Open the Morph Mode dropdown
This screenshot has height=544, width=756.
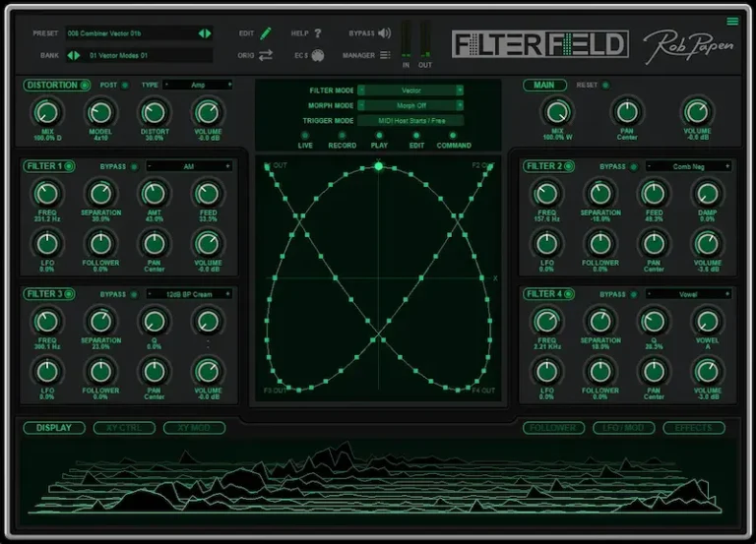tap(410, 105)
